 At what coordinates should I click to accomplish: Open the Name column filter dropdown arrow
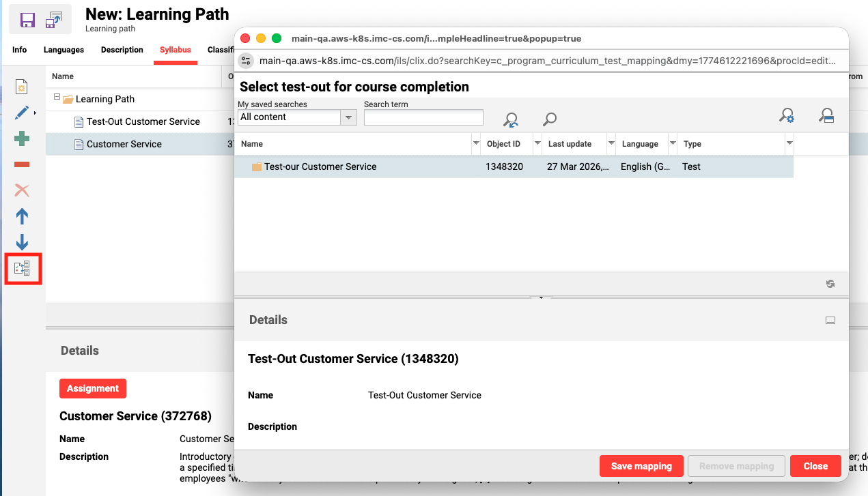point(476,144)
